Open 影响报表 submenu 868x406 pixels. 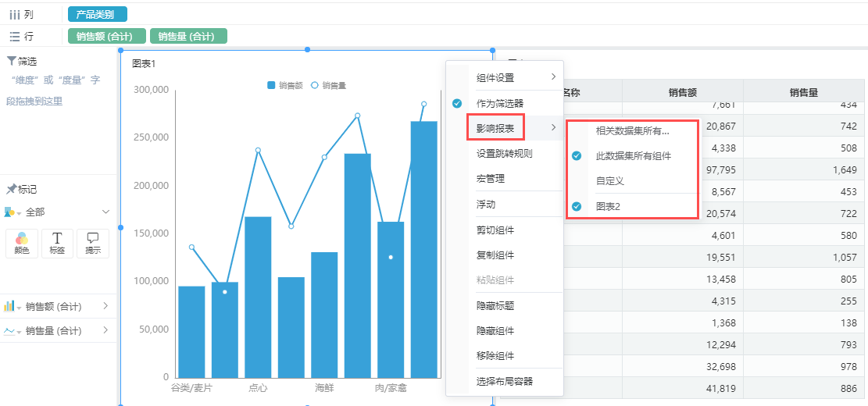click(516, 128)
